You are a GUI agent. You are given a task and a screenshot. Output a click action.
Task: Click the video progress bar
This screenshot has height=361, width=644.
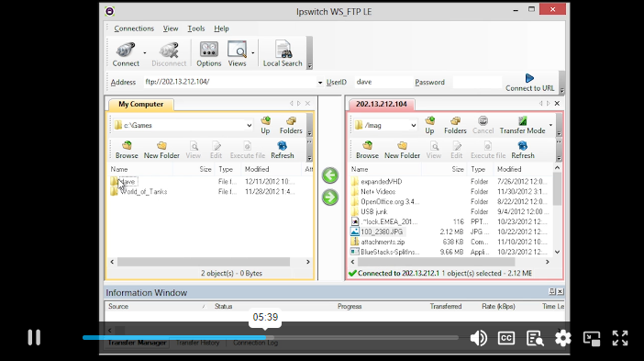[271, 337]
